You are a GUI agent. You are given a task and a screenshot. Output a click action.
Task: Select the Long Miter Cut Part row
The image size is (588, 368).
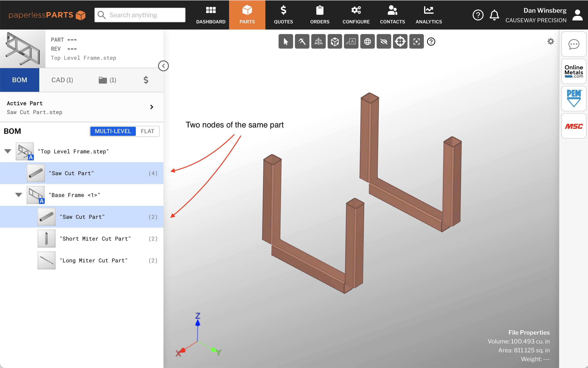94,260
